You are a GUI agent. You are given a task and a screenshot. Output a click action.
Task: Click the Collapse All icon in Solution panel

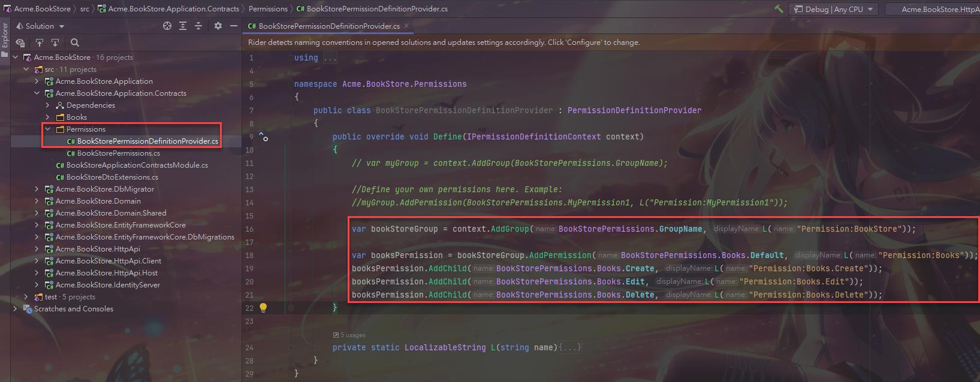coord(198,26)
